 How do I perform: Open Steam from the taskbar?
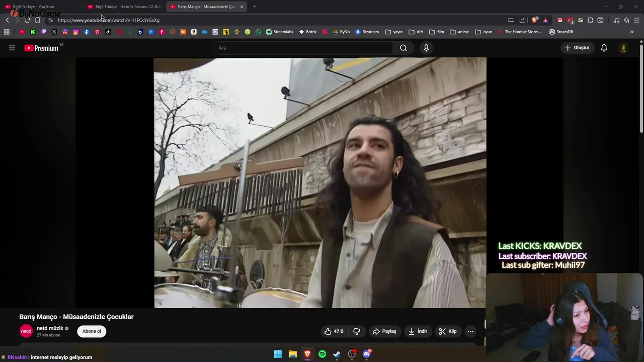pos(337,354)
